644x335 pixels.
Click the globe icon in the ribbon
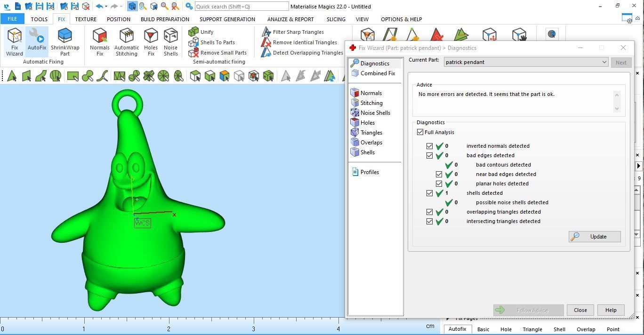[x=552, y=34]
